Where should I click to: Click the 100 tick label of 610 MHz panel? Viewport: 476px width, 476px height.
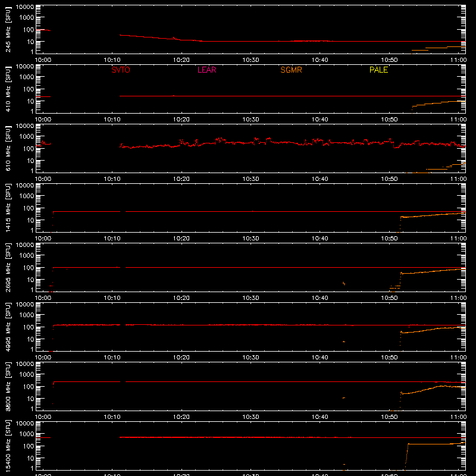point(29,148)
